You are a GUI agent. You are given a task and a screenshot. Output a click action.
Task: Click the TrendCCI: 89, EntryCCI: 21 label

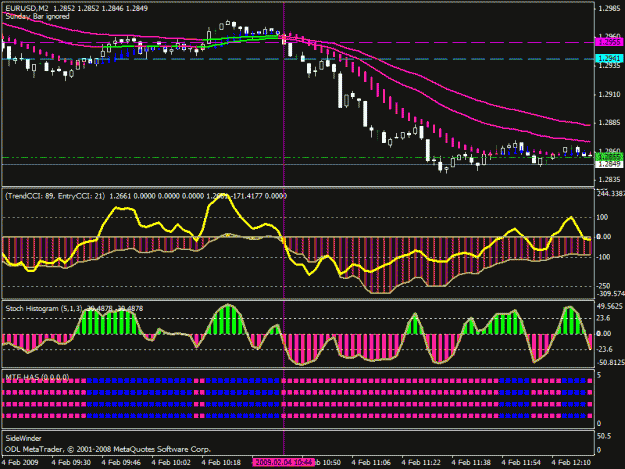(55, 196)
